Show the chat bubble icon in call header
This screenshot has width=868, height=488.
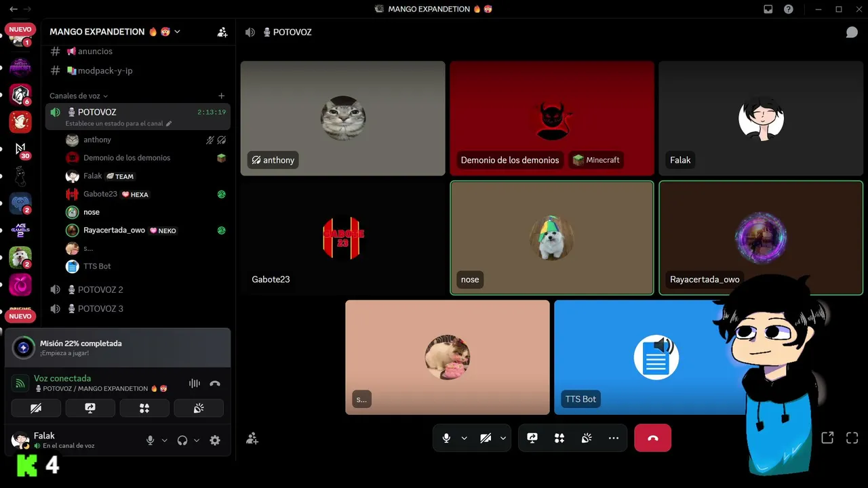pyautogui.click(x=852, y=33)
